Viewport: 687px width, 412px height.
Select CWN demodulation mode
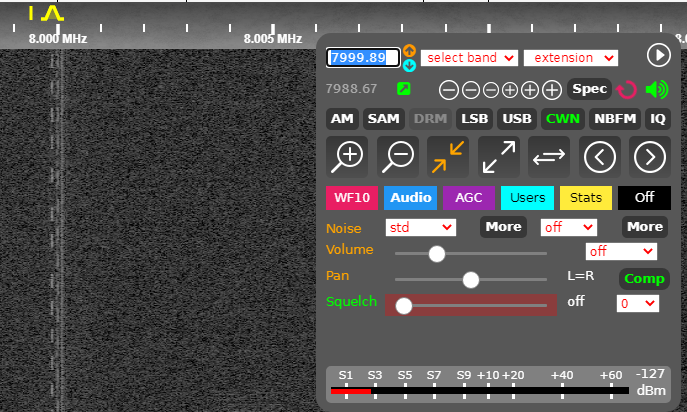coord(563,119)
